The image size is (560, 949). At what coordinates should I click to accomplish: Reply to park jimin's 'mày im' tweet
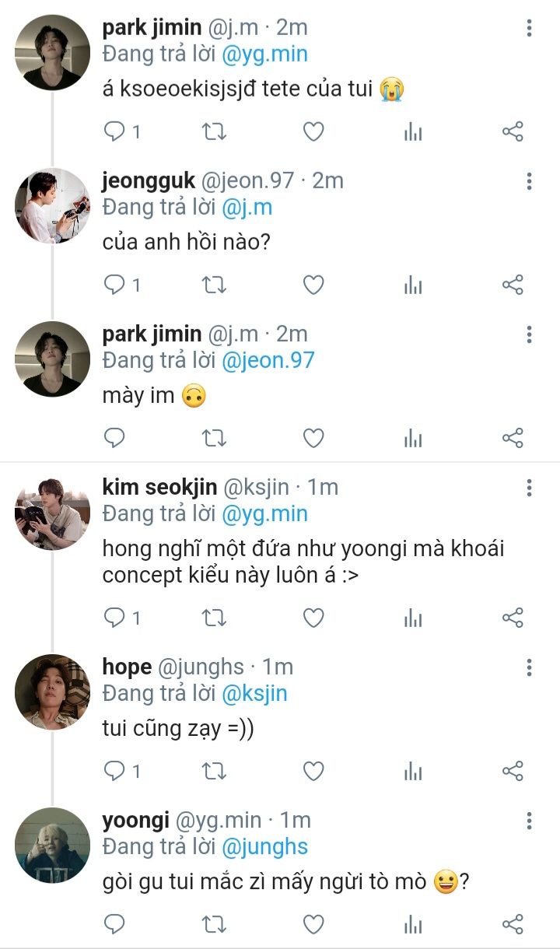(x=114, y=439)
